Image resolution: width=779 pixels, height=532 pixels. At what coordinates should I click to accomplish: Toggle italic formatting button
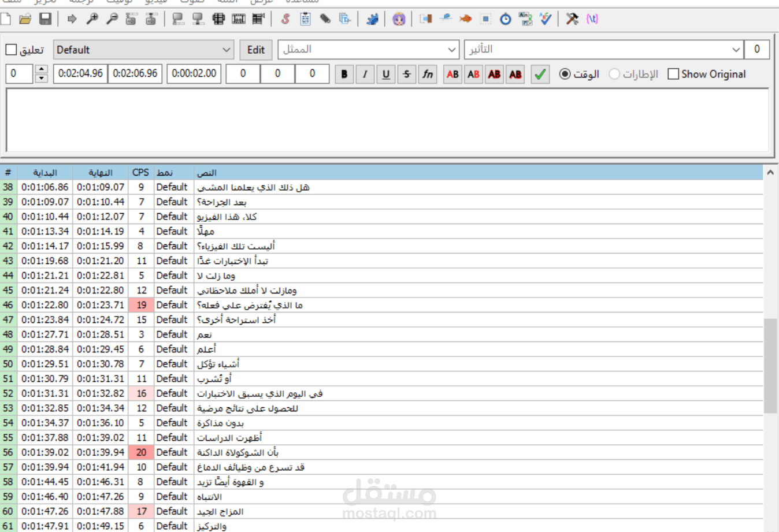(x=365, y=74)
